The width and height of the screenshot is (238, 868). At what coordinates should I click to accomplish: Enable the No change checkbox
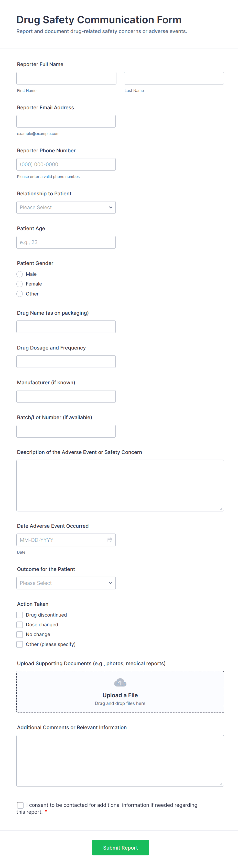click(20, 634)
